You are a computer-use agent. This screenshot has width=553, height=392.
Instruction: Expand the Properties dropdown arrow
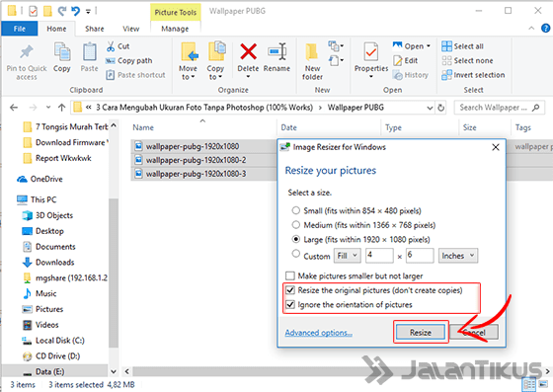pos(371,76)
